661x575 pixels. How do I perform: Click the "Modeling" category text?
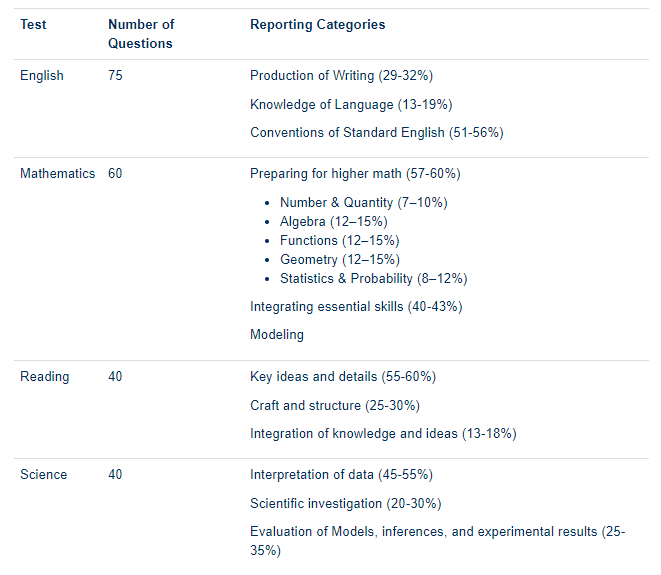tap(277, 335)
